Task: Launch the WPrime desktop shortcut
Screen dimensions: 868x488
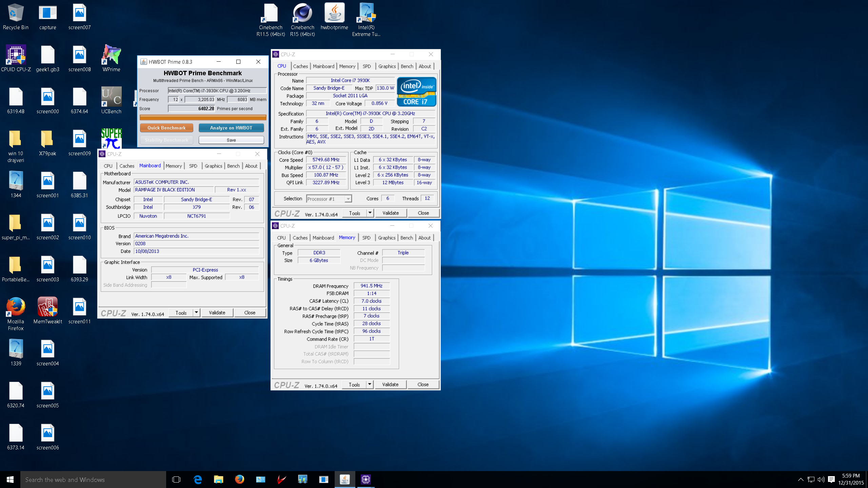Action: click(111, 59)
